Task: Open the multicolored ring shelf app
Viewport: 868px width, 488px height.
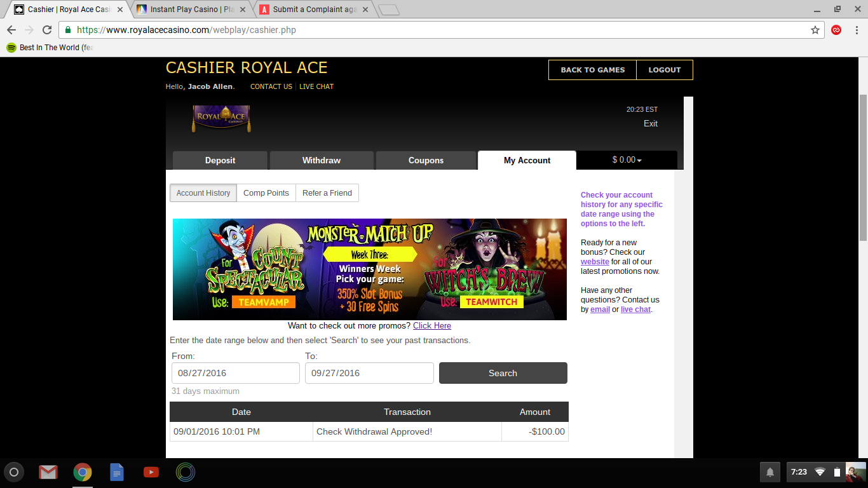Action: click(x=186, y=472)
